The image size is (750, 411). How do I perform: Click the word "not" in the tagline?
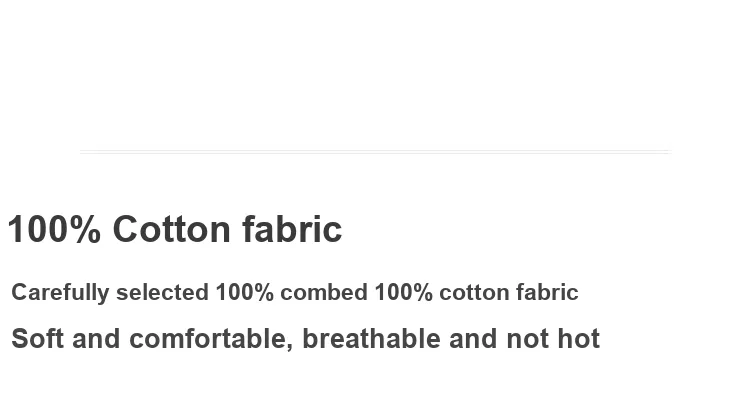coord(527,339)
